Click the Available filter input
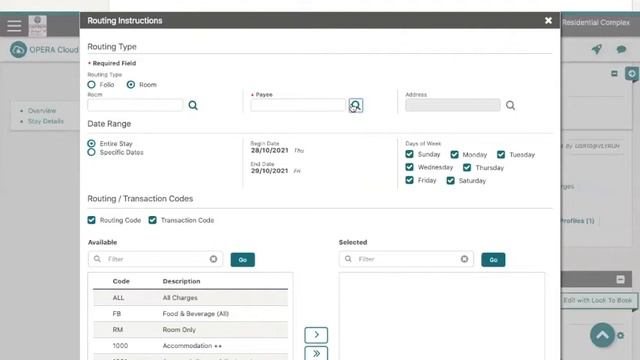 [157, 259]
